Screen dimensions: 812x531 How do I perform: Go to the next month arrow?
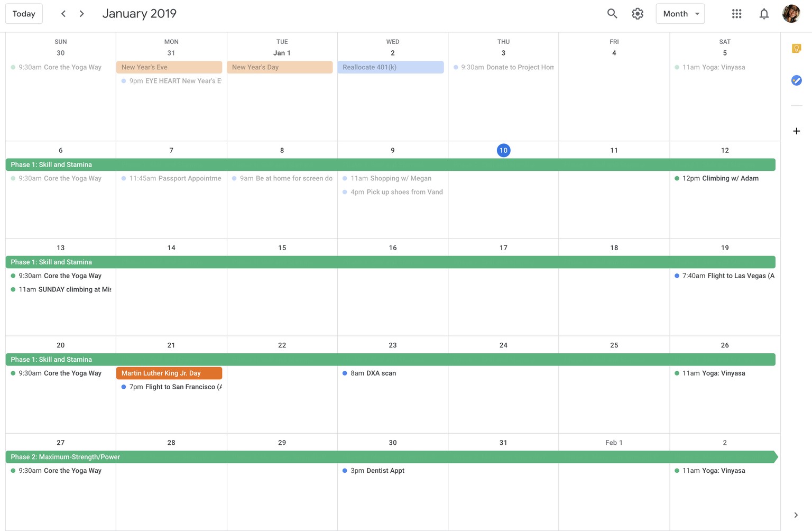[81, 14]
